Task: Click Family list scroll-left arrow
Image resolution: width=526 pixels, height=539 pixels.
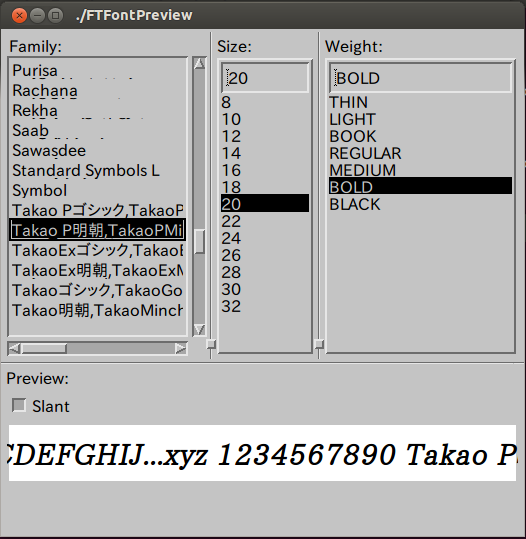Action: (14, 348)
